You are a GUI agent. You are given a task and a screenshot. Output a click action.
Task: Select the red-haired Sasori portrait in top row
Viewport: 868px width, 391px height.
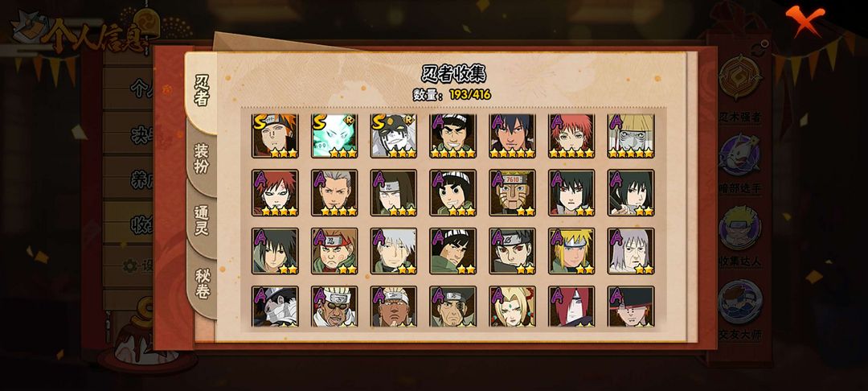[572, 136]
